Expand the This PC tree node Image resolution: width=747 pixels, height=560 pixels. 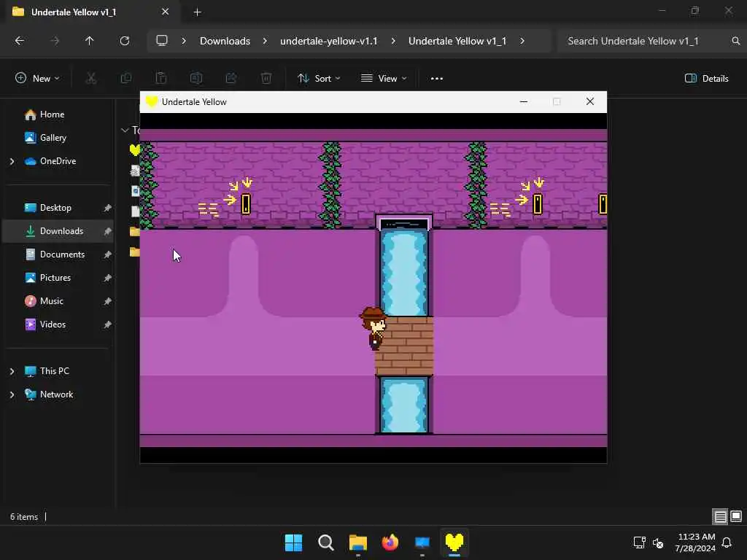pos(12,371)
